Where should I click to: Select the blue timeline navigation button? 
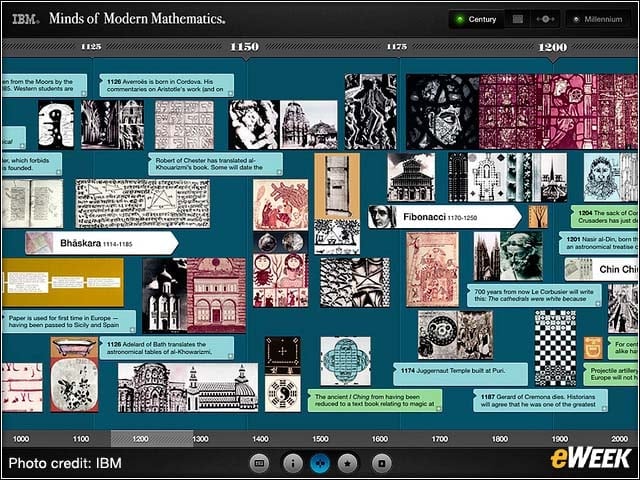[320, 463]
